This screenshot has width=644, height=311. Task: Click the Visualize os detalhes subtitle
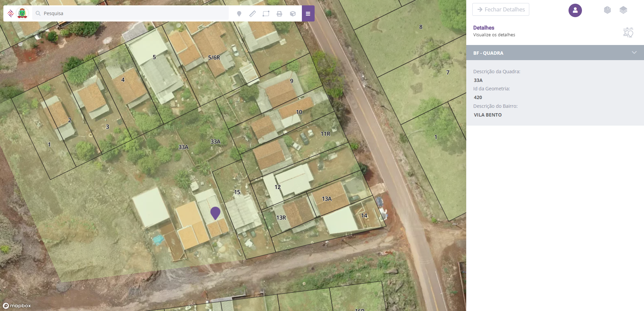[x=494, y=35]
